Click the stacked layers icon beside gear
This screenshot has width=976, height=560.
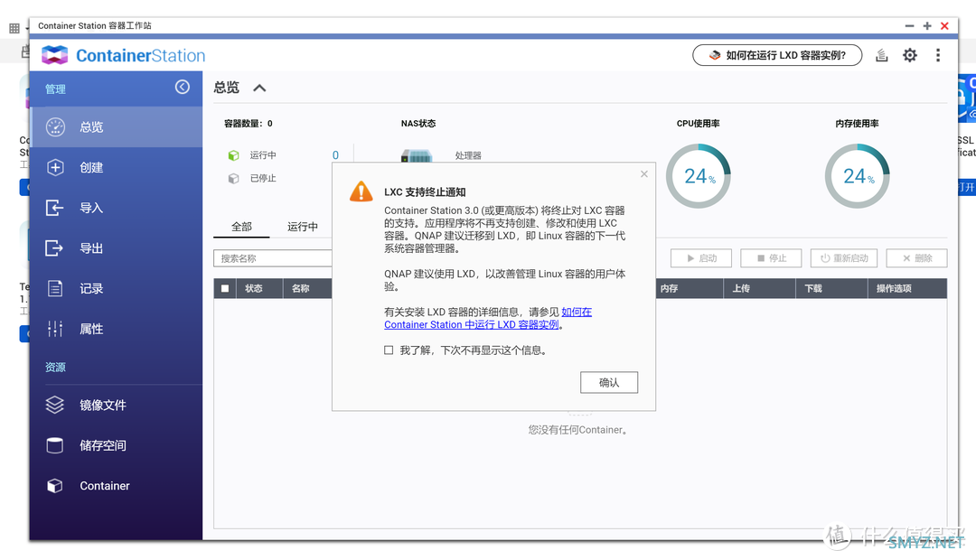(881, 55)
